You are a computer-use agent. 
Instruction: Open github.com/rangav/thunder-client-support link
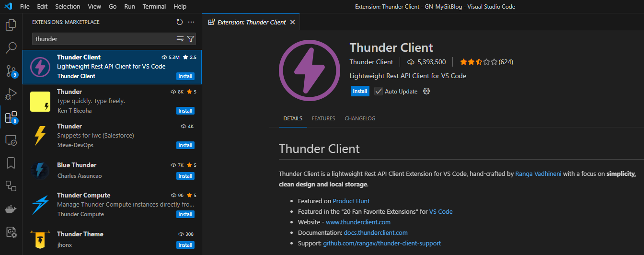(382, 243)
